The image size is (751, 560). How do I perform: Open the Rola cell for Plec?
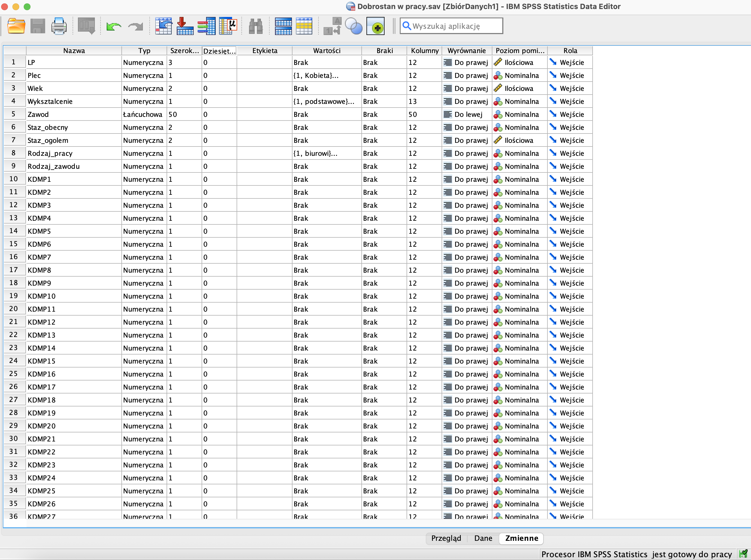click(571, 76)
